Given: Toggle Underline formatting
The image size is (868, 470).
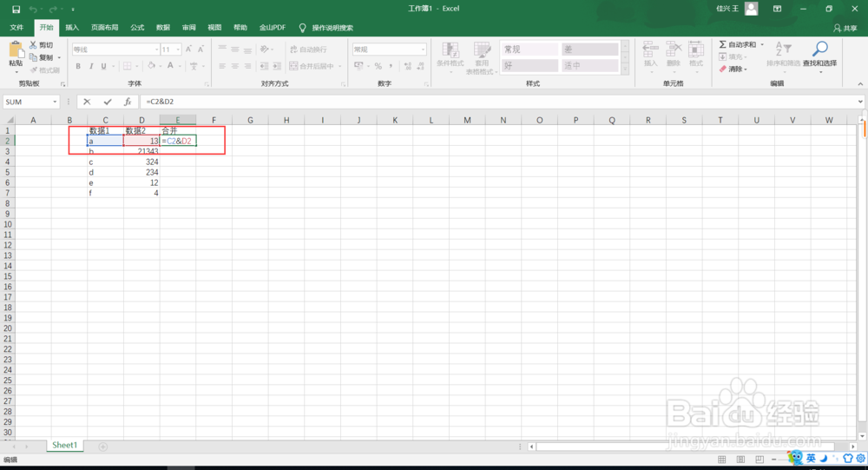Looking at the screenshot, I should point(103,66).
